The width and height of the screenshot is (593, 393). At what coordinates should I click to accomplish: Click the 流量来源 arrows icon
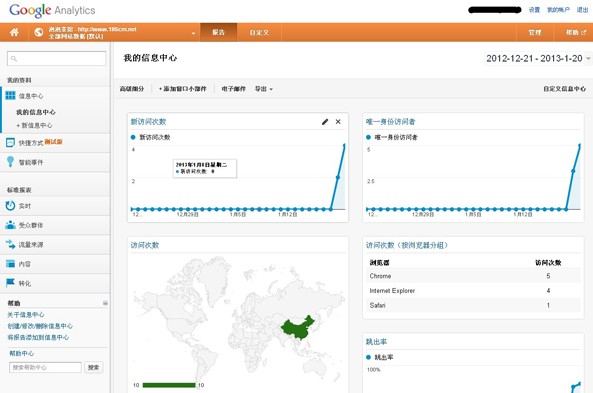coord(10,244)
